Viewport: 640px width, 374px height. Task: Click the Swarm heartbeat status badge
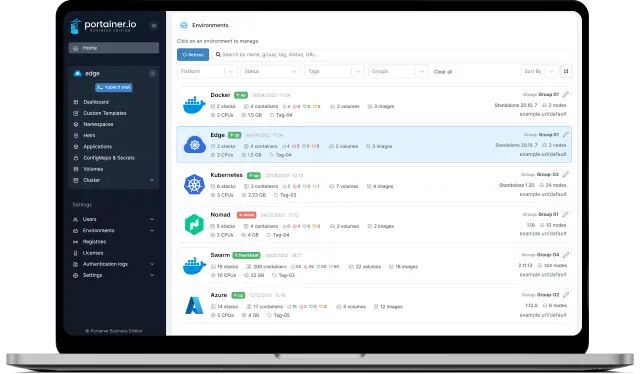pos(246,255)
